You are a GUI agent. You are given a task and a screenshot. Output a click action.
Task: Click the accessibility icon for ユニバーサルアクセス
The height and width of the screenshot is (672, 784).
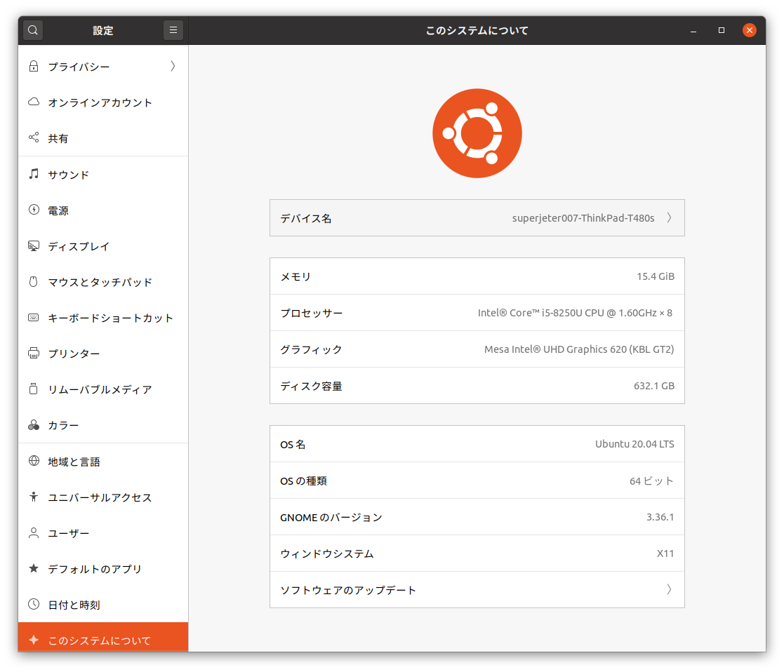(34, 497)
